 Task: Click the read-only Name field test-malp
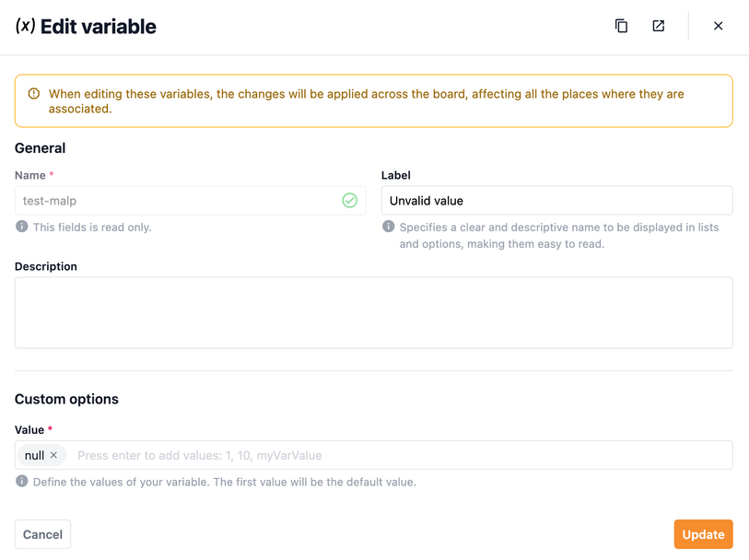[x=175, y=201]
